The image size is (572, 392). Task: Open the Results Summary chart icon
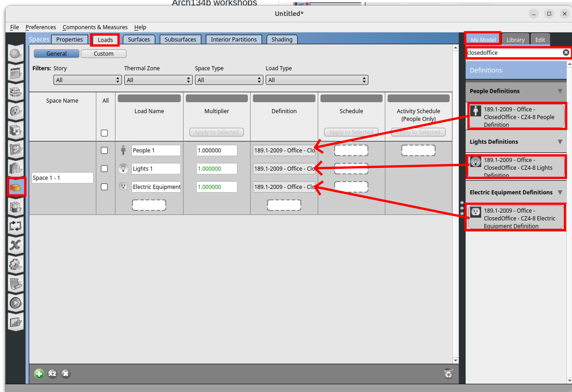[16, 321]
